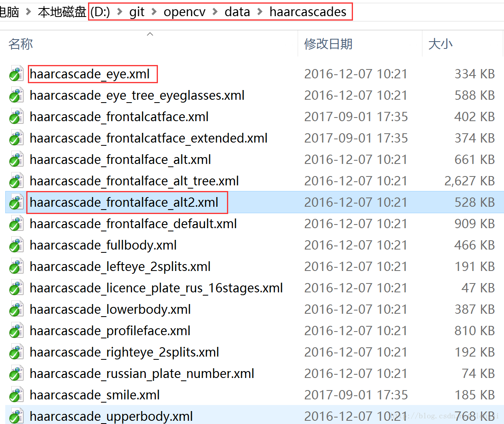Select file name haarcascade_lefteye_2splits.xml
The width and height of the screenshot is (504, 424).
120,267
